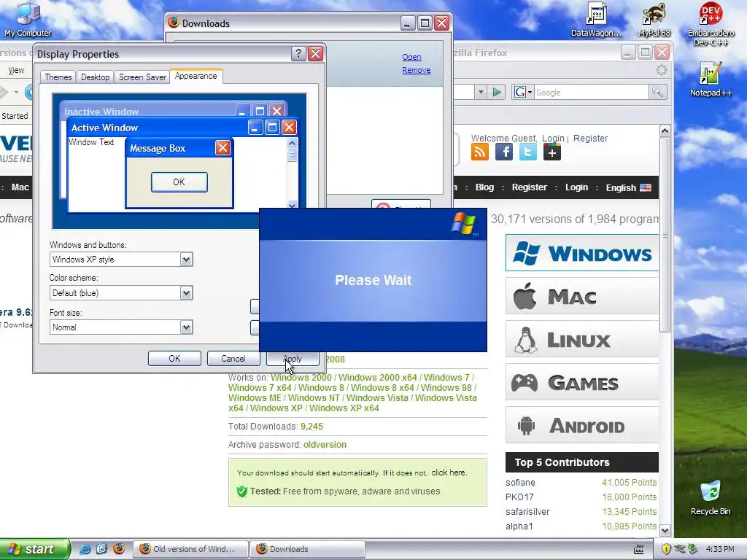Click the RSS feed icon on webpage
Screen dimensions: 747x560
(480, 152)
